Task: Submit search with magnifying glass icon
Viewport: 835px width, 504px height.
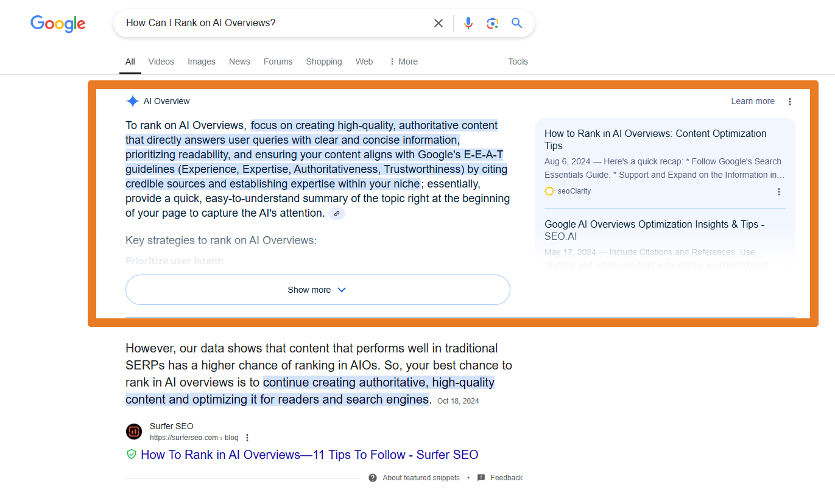Action: click(x=517, y=23)
